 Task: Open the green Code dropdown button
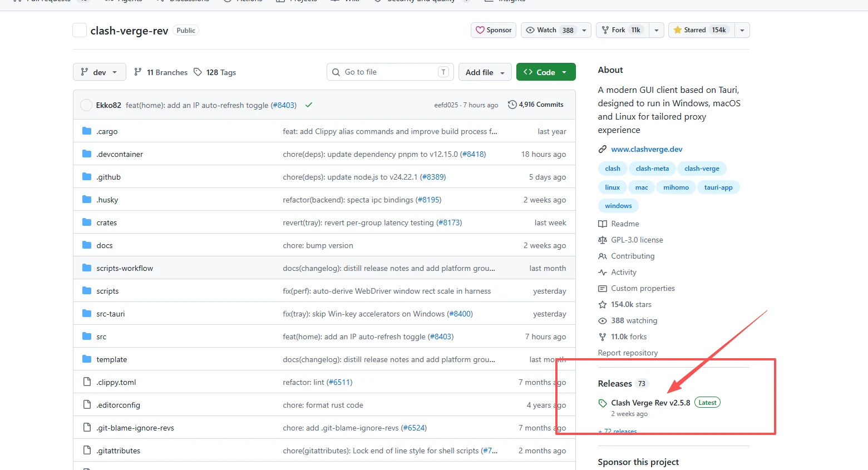pos(546,72)
